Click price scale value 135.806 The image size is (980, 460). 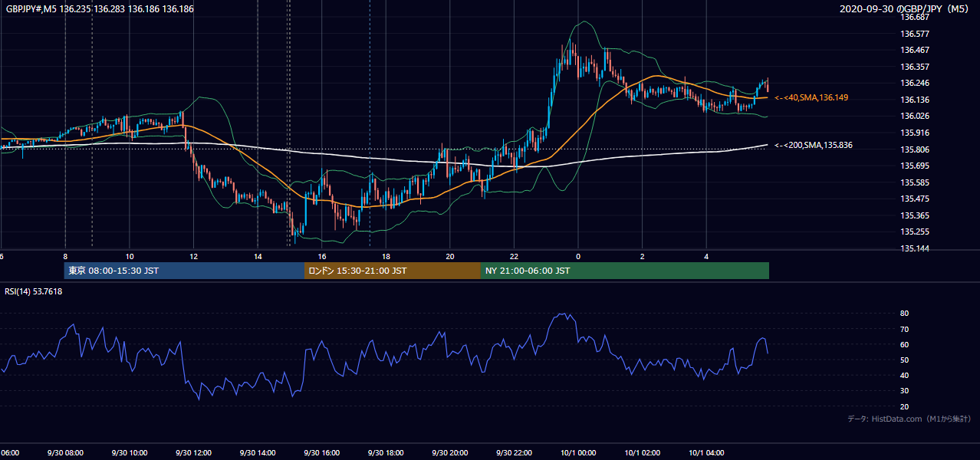coord(914,149)
